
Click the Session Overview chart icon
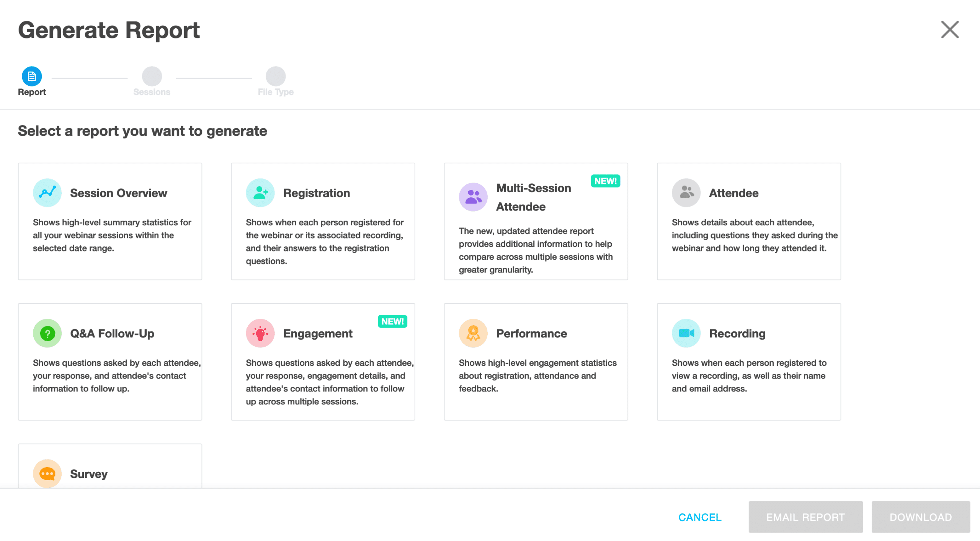point(47,193)
